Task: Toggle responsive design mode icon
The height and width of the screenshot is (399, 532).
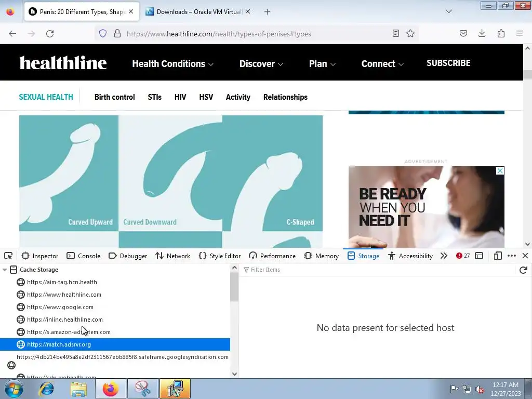Action: click(498, 256)
